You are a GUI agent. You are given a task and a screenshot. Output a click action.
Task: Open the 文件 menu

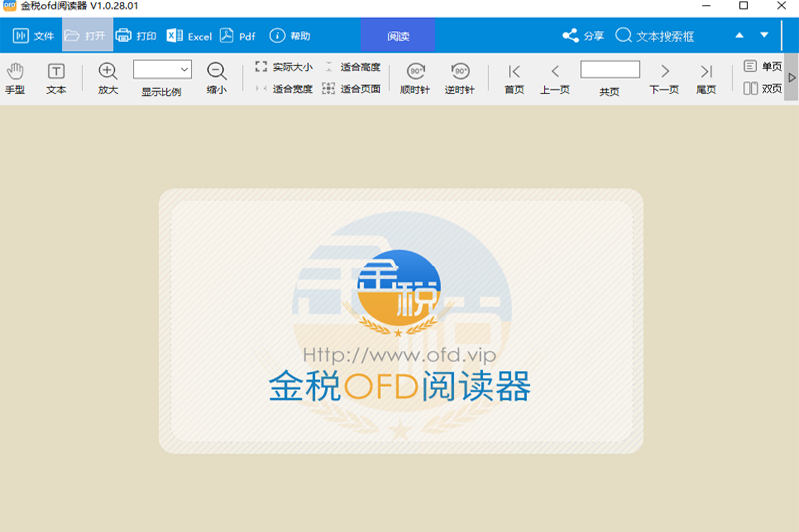(x=33, y=36)
